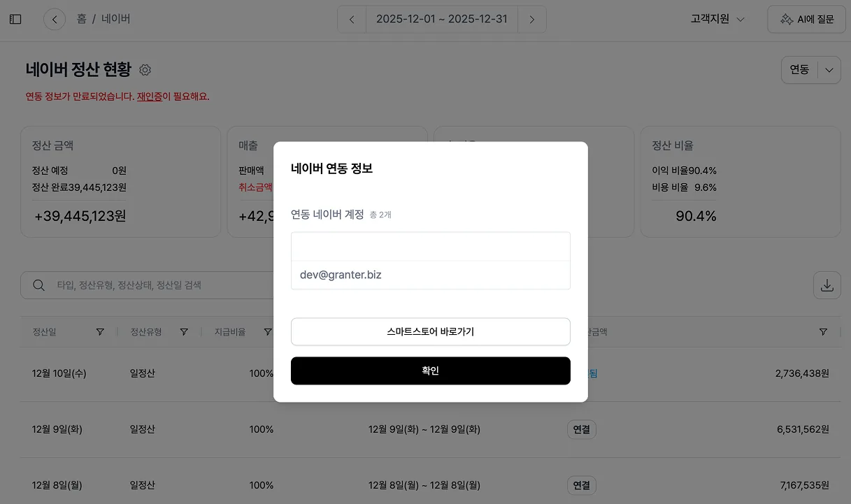Select 네이버 in the breadcrumb
This screenshot has width=851, height=504.
[x=116, y=19]
